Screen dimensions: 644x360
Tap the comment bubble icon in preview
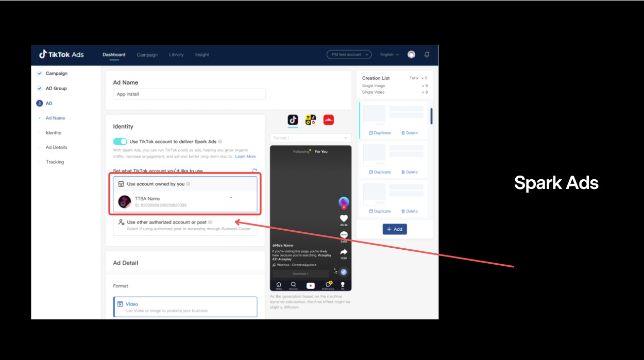pyautogui.click(x=344, y=235)
